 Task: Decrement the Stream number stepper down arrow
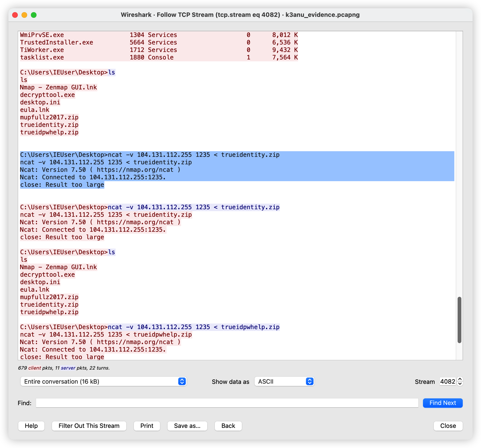pyautogui.click(x=460, y=384)
